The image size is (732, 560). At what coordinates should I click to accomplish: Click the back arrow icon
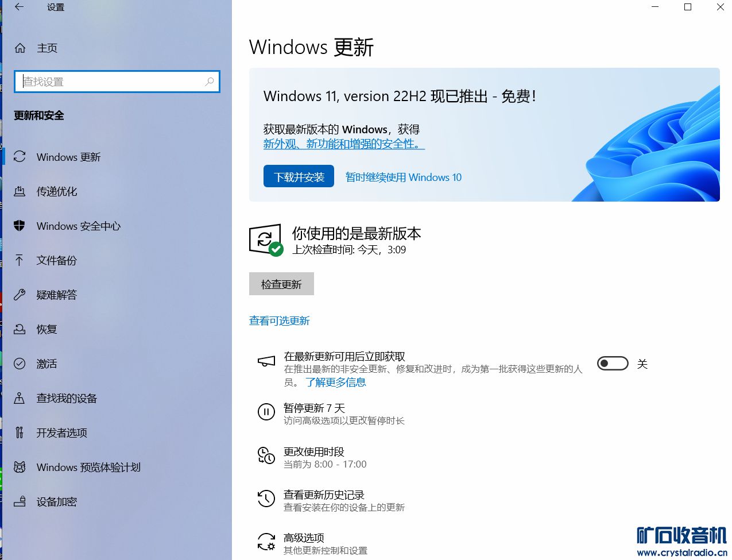point(20,7)
